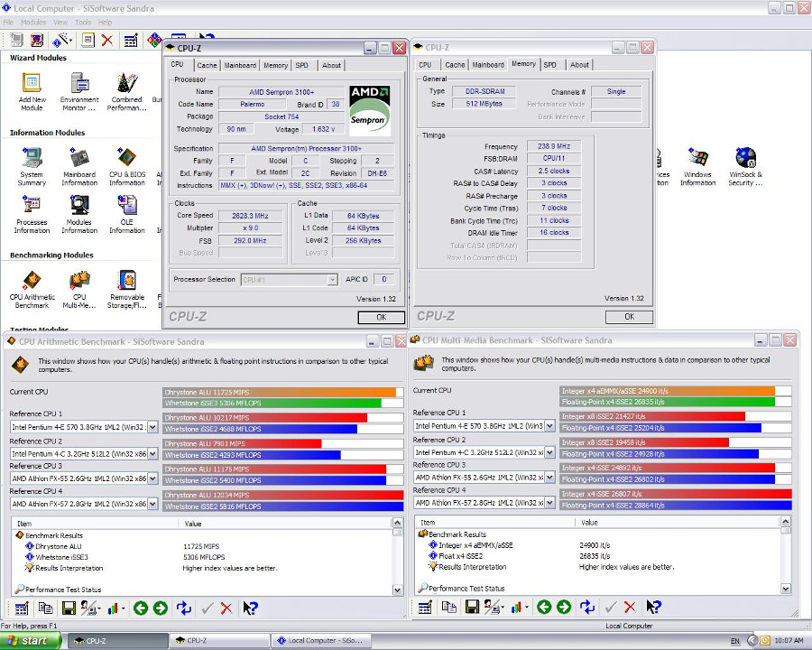Click the magic wand wizard icon in Sandra's toolbar
812x650 pixels.
[61, 40]
